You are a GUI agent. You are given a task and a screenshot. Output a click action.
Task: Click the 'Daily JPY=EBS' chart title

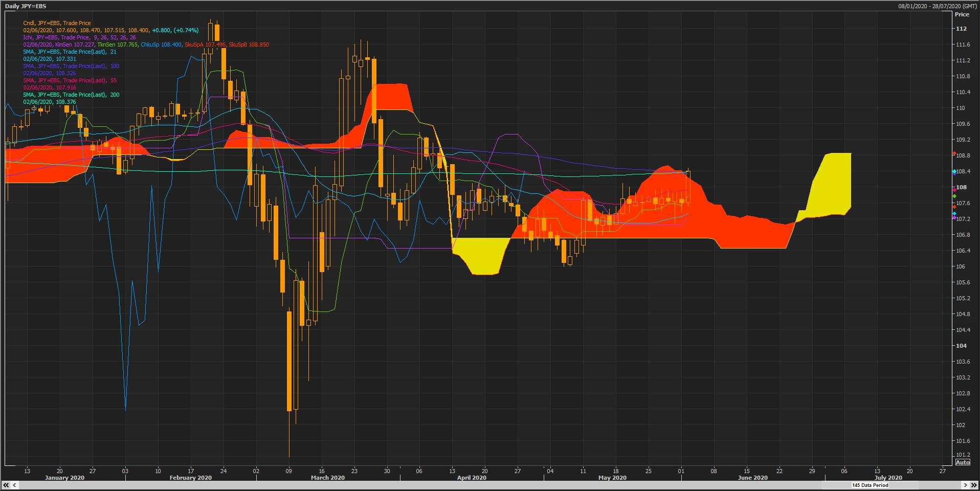point(26,6)
